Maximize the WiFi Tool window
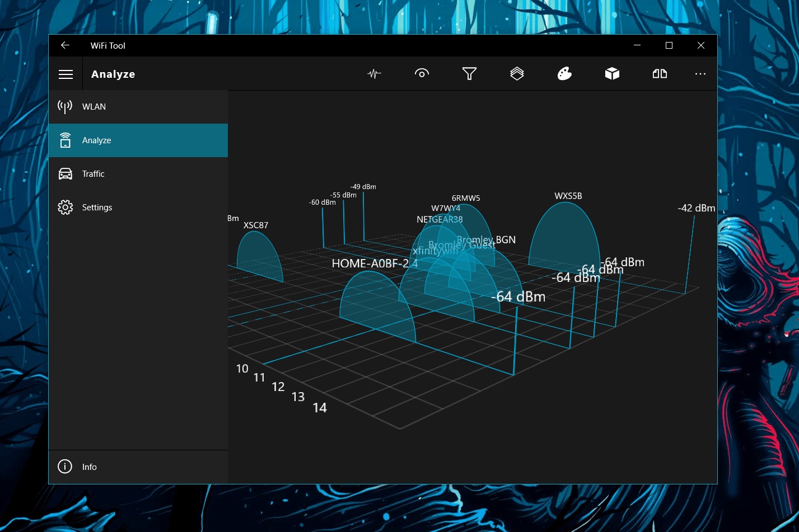Image resolution: width=799 pixels, height=532 pixels. (669, 45)
